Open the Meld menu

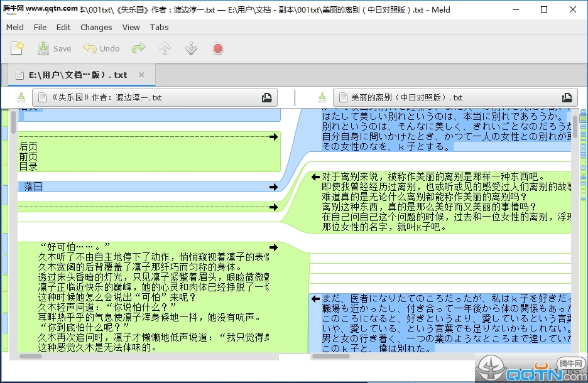tap(14, 27)
